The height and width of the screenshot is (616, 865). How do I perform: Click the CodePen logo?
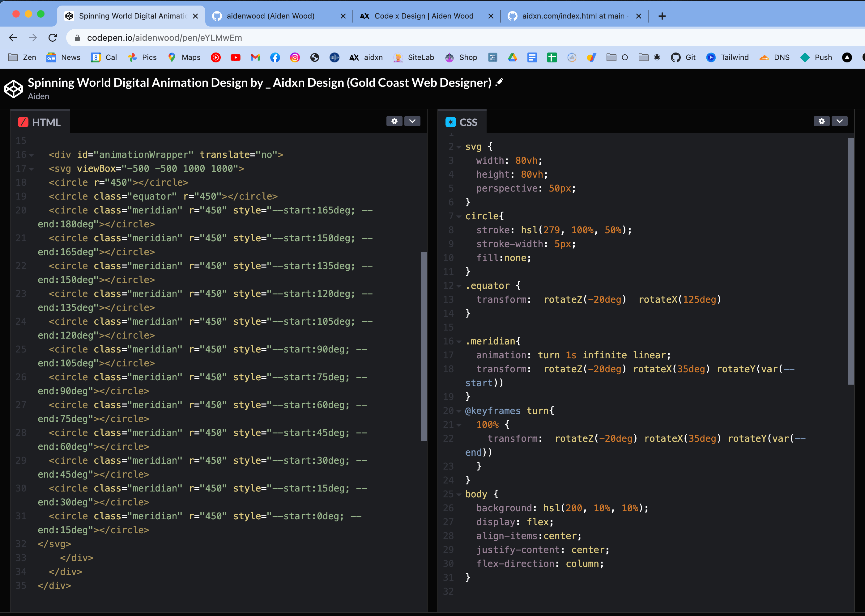[13, 89]
